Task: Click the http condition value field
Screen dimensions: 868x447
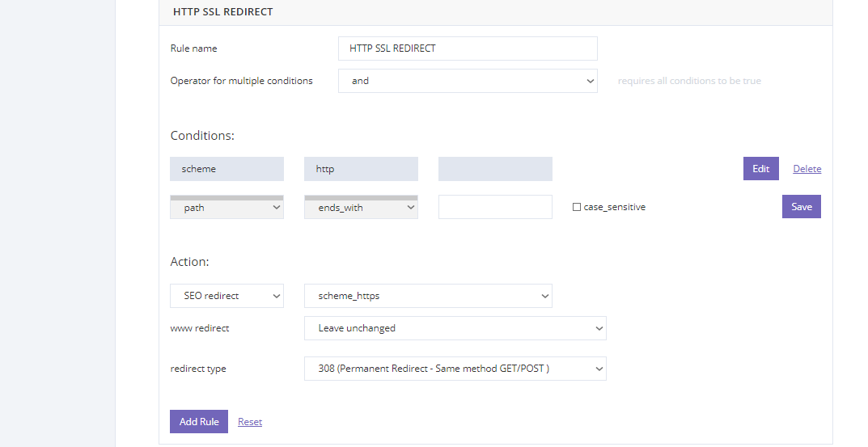Action: (361, 169)
